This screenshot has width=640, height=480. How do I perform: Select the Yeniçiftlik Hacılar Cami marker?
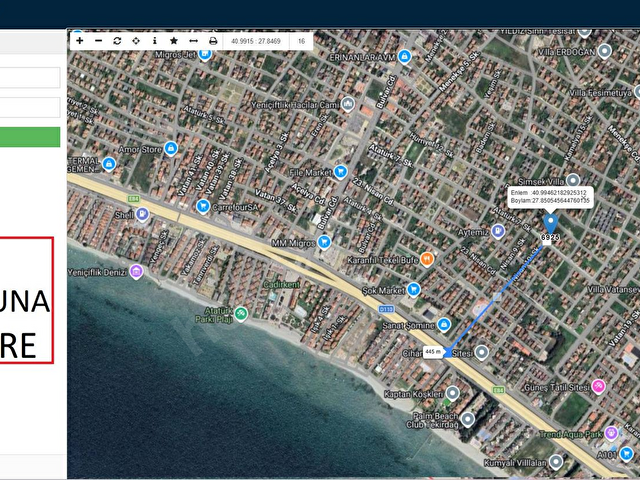pyautogui.click(x=347, y=104)
